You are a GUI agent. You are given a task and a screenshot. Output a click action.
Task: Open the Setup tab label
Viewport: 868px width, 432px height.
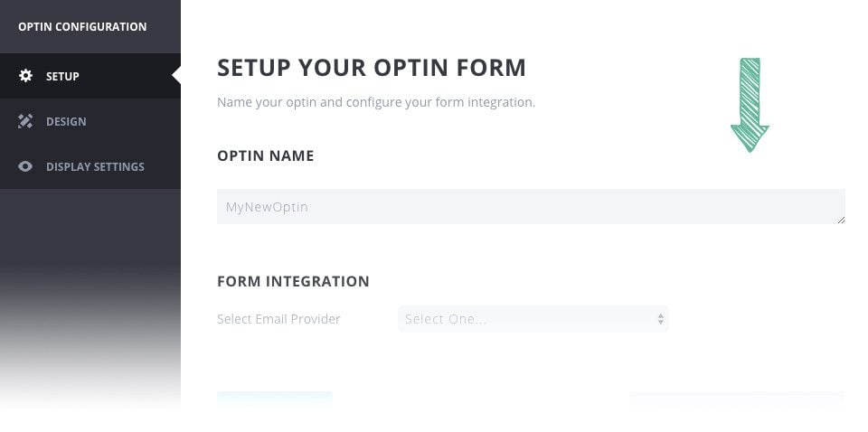[x=62, y=76]
